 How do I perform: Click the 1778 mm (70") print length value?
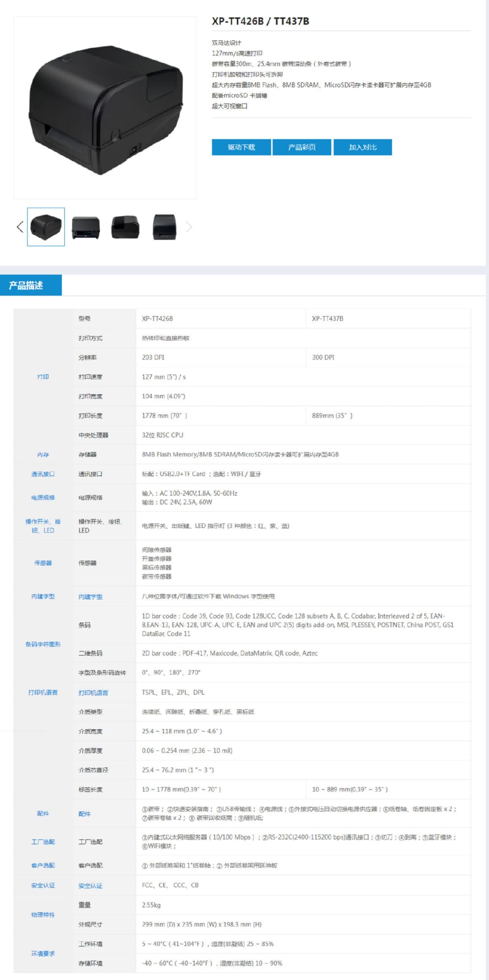165,416
